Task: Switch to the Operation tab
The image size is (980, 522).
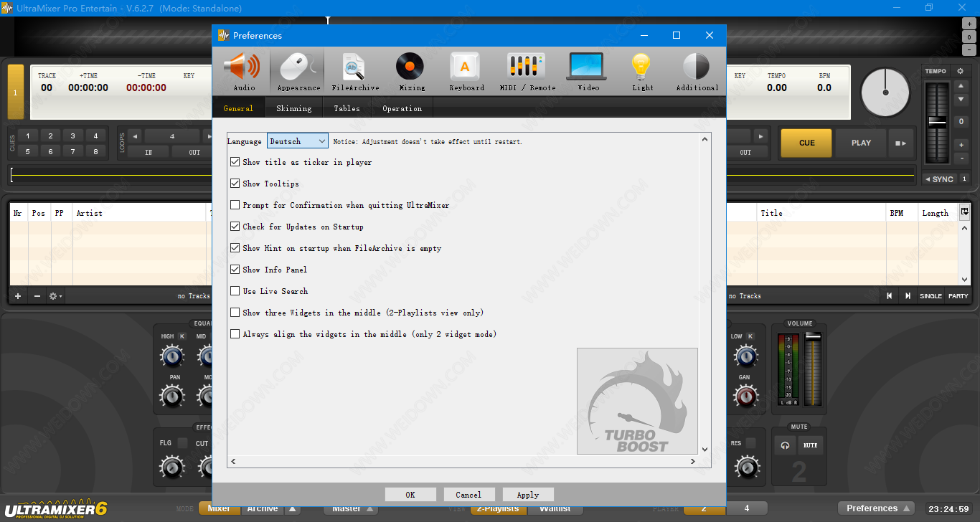Action: click(x=402, y=108)
